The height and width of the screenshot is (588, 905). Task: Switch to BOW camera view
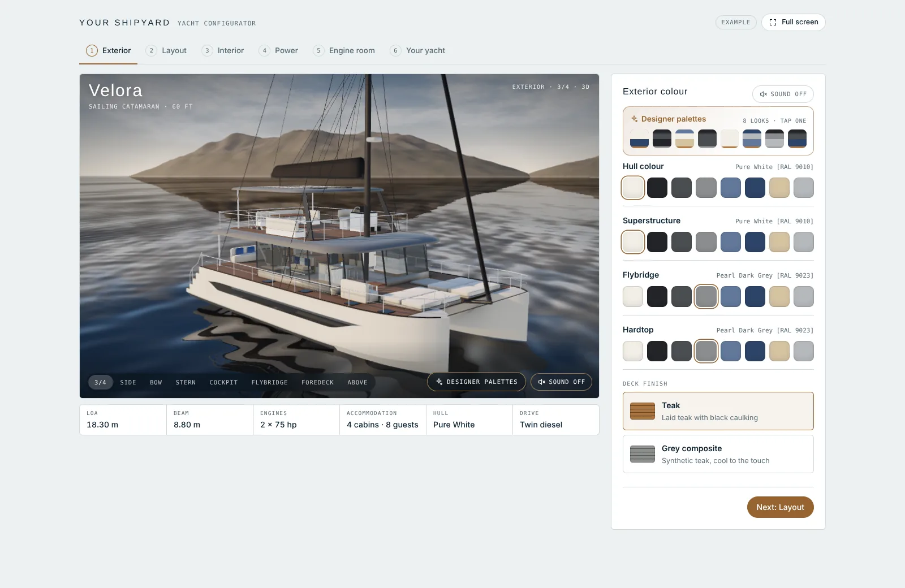156,382
